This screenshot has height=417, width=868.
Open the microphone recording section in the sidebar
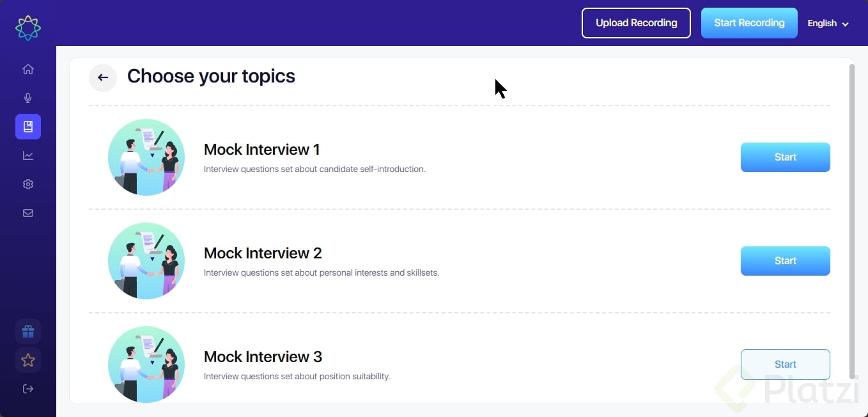tap(28, 98)
